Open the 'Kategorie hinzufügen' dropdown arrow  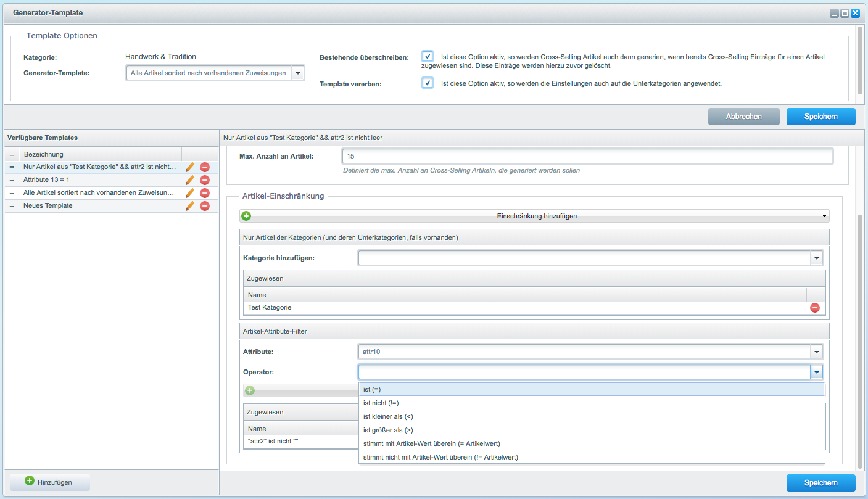tap(816, 258)
